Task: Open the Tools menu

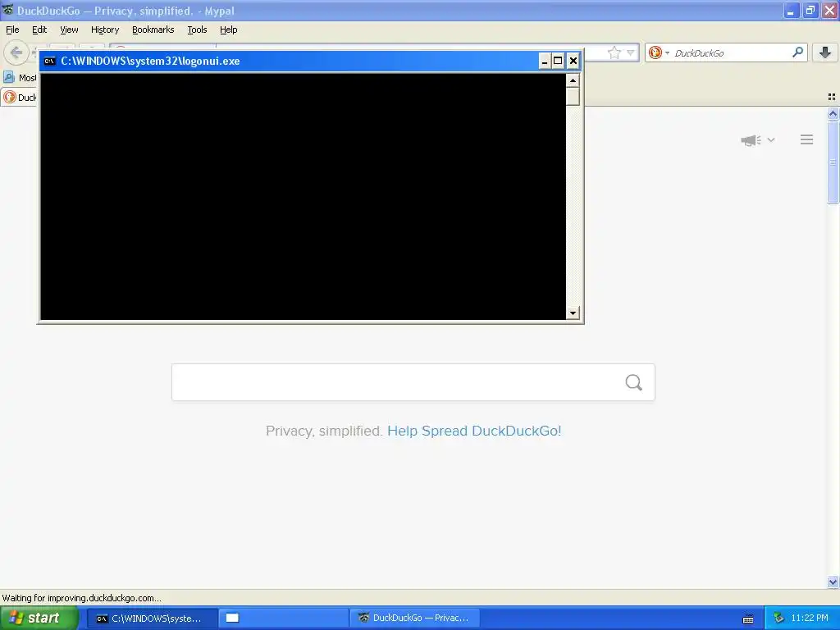Action: click(197, 30)
